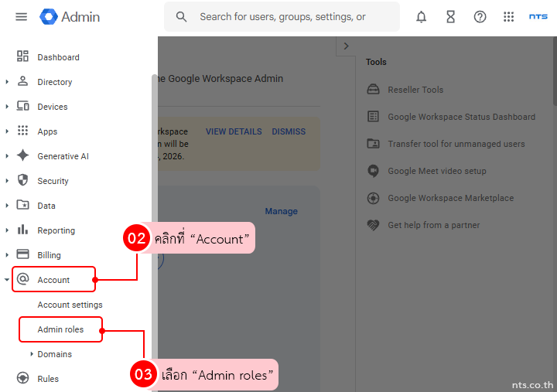The height and width of the screenshot is (392, 557).
Task: Collapse the Tools side panel chevron
Action: click(x=346, y=46)
